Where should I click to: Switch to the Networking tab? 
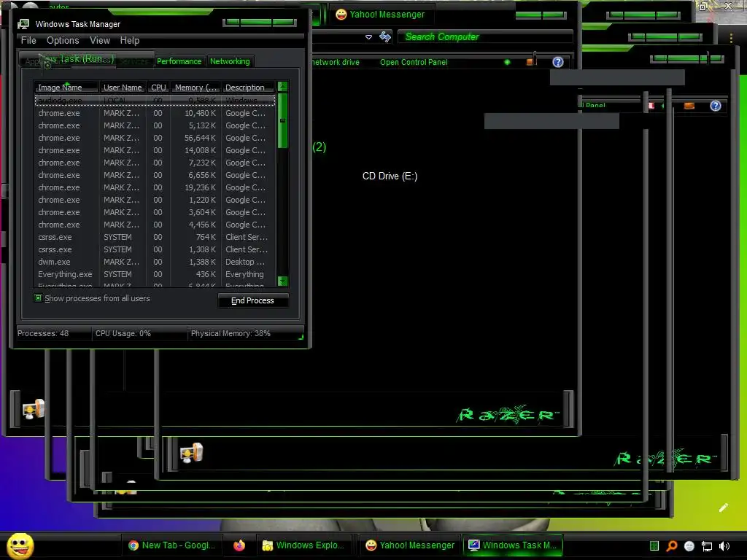[230, 61]
